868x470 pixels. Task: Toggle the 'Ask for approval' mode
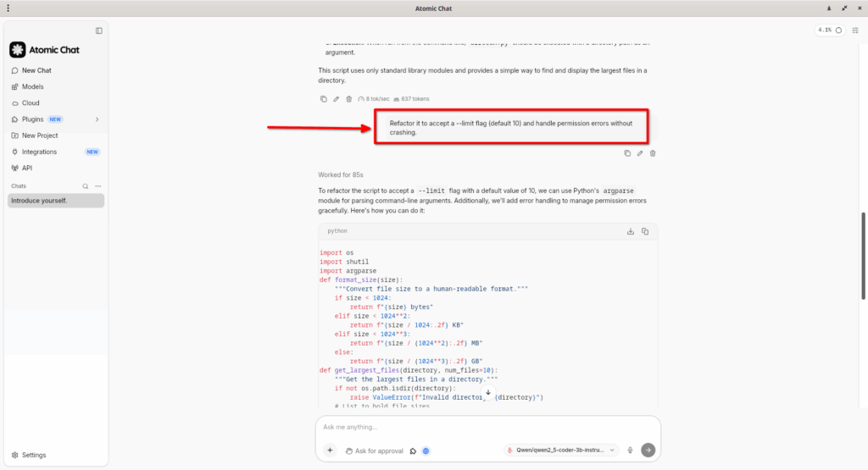(374, 451)
